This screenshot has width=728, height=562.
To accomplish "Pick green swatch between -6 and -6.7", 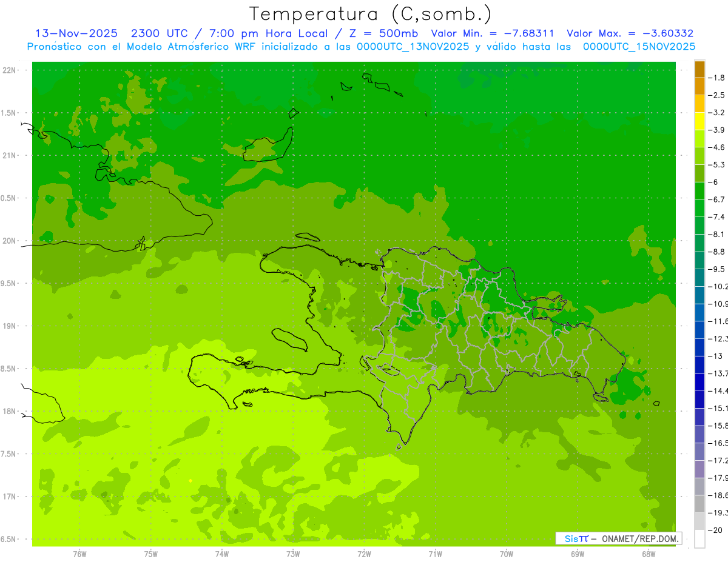I will click(699, 191).
